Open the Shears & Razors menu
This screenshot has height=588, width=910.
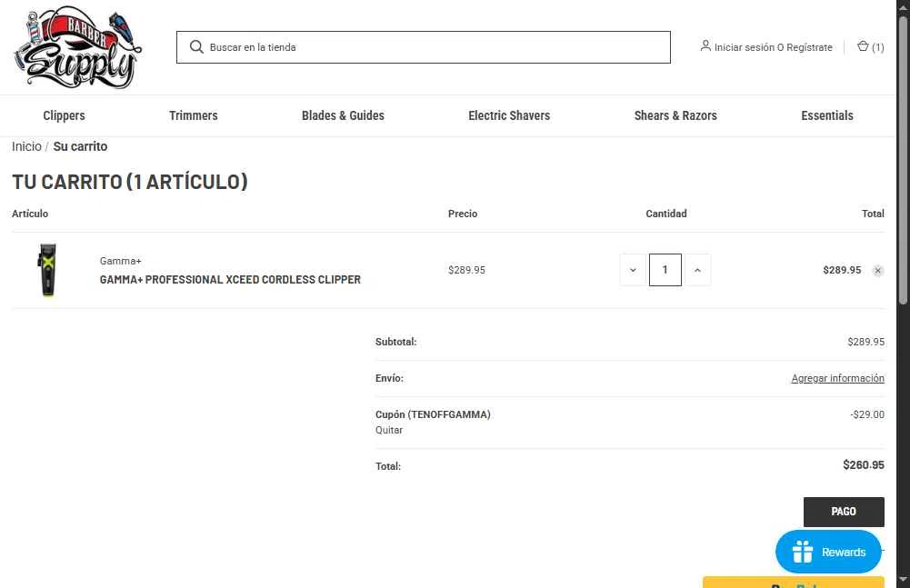(675, 115)
